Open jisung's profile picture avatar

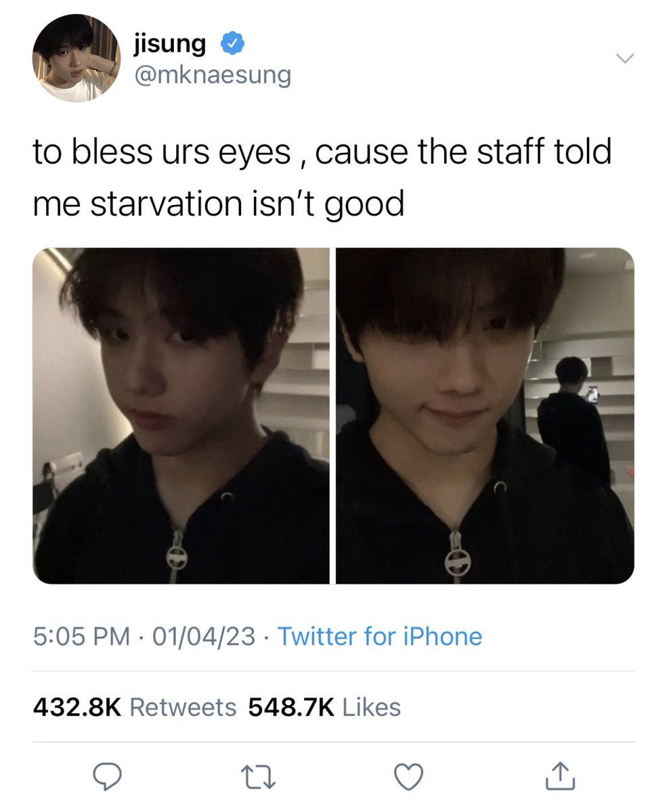[x=76, y=59]
